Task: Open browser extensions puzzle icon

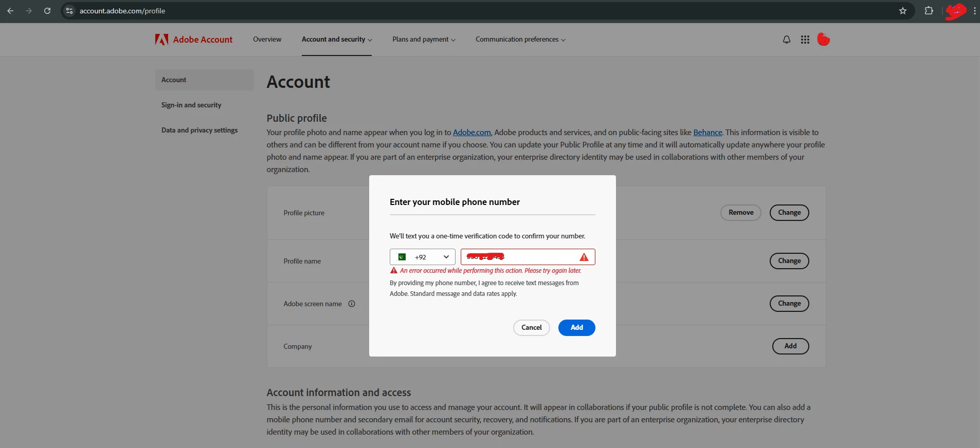Action: (929, 11)
